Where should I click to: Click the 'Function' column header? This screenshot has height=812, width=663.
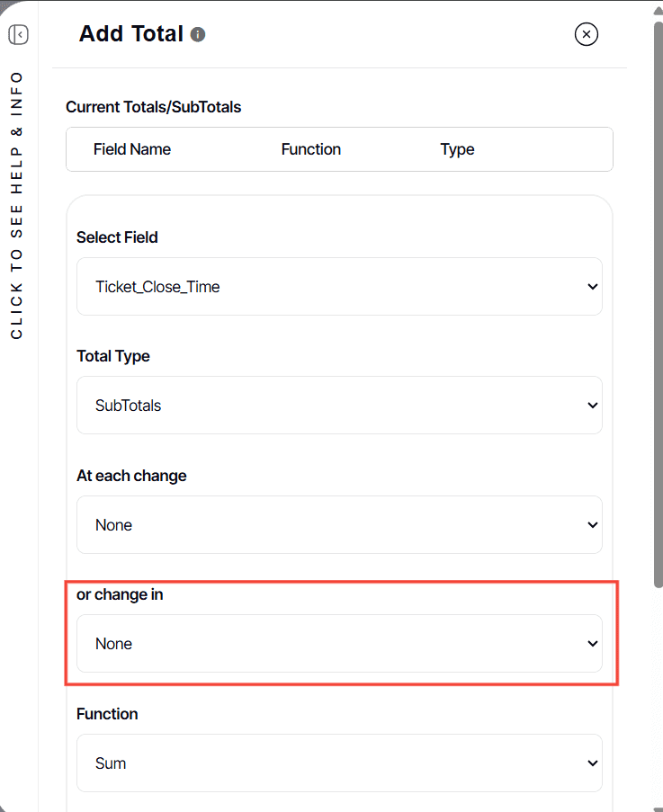click(311, 148)
